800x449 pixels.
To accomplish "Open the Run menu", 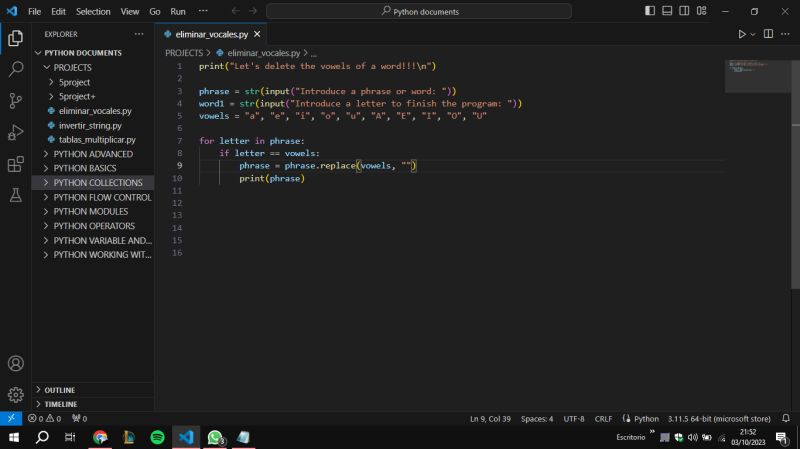I will point(178,11).
